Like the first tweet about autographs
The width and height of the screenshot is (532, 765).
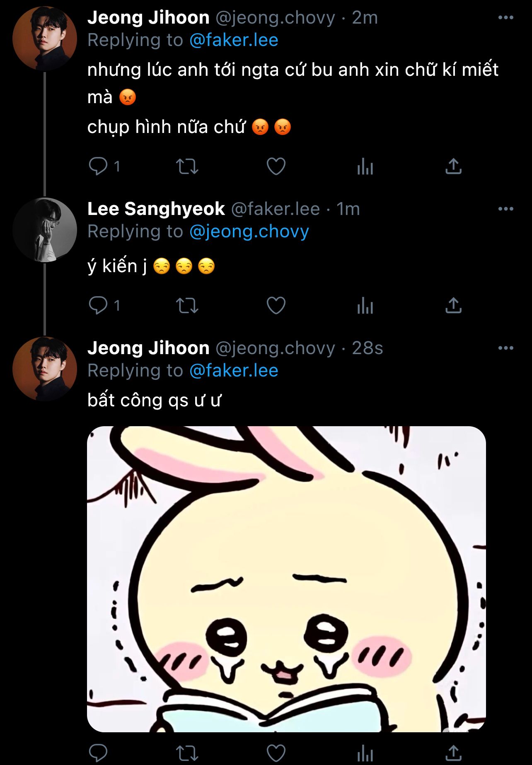(x=276, y=167)
